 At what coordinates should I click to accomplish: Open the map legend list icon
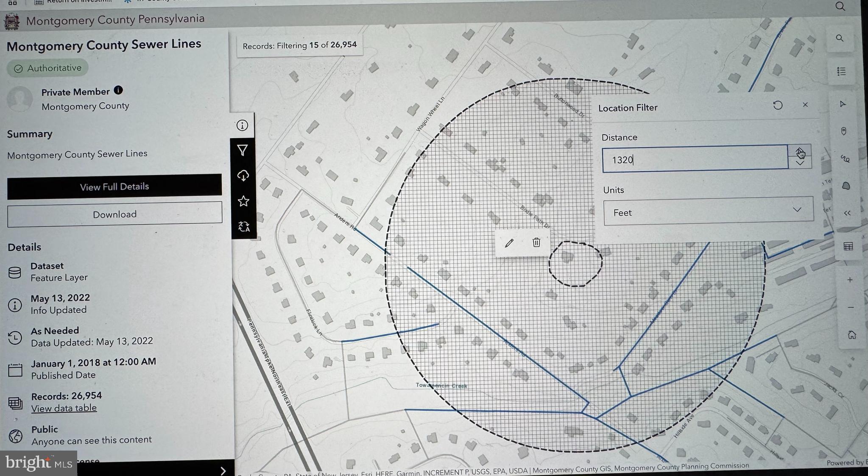tap(841, 71)
